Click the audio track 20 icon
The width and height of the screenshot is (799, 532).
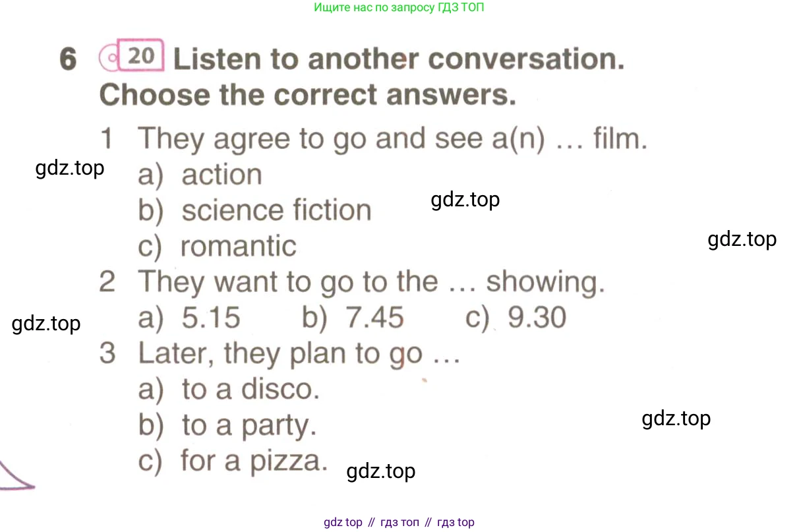tap(131, 57)
